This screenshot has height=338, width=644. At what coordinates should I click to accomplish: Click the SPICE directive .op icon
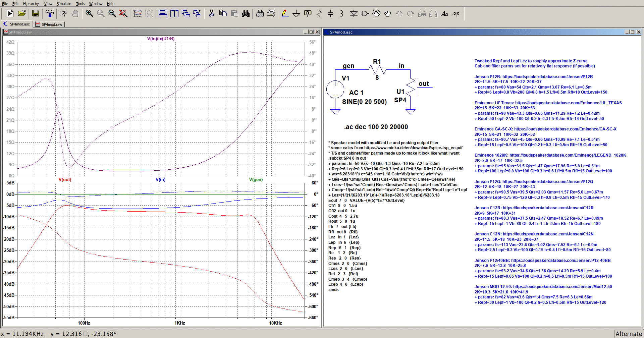point(456,14)
